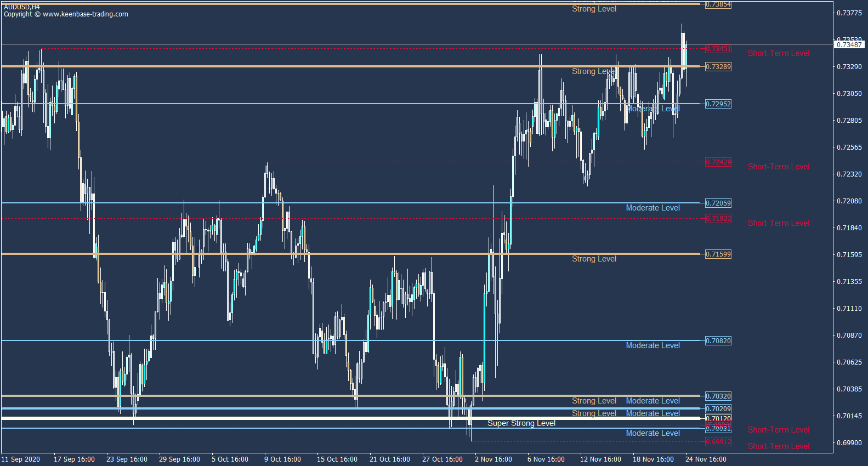Click Short-Term Level label beside 0.69912

click(779, 446)
